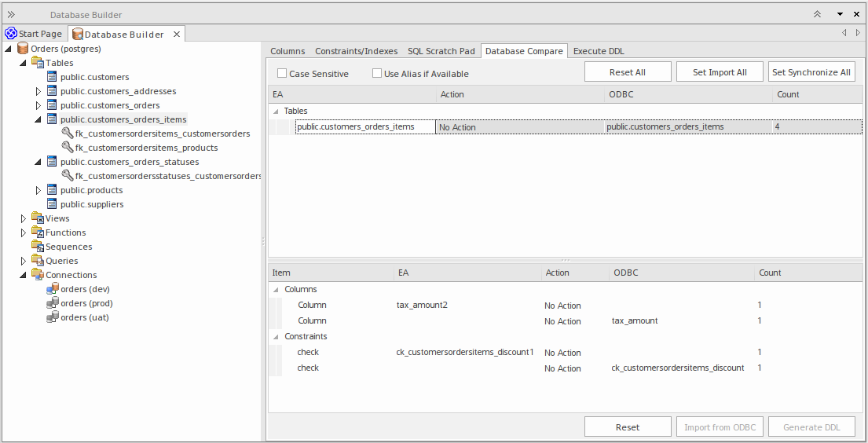The image size is (868, 443).
Task: Click the fk_customersordersitems_products key icon
Action: (x=68, y=148)
